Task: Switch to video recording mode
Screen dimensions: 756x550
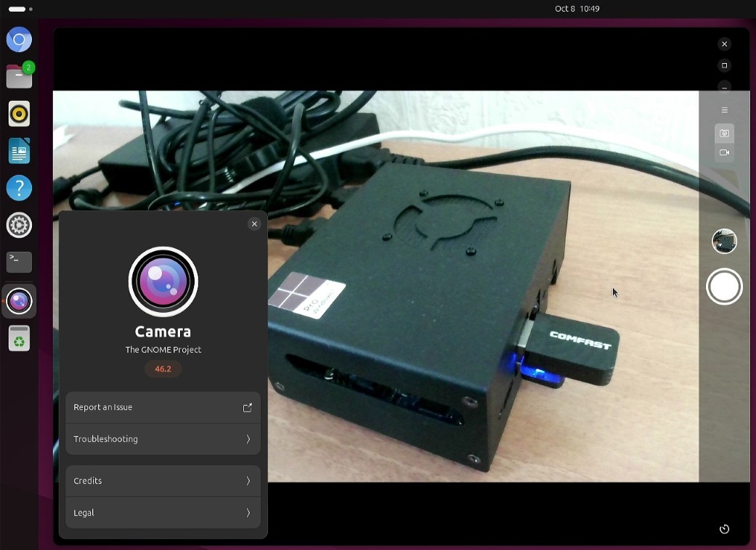Action: (724, 153)
